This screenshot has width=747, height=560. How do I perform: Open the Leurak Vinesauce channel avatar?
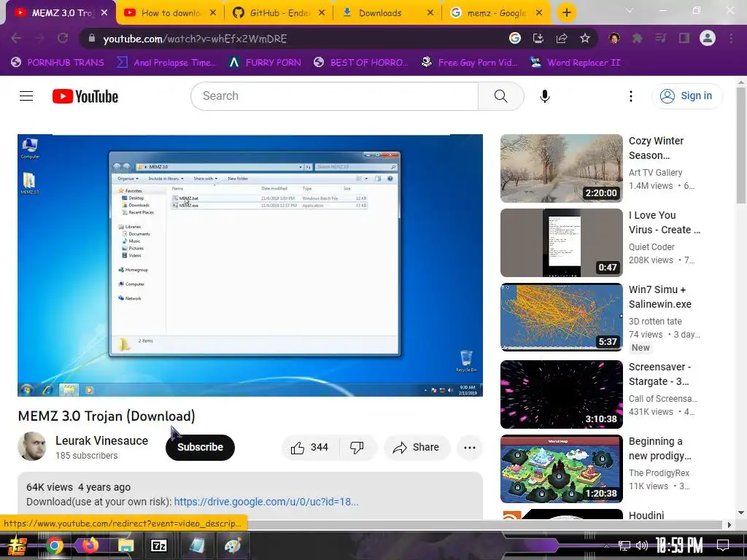32,446
